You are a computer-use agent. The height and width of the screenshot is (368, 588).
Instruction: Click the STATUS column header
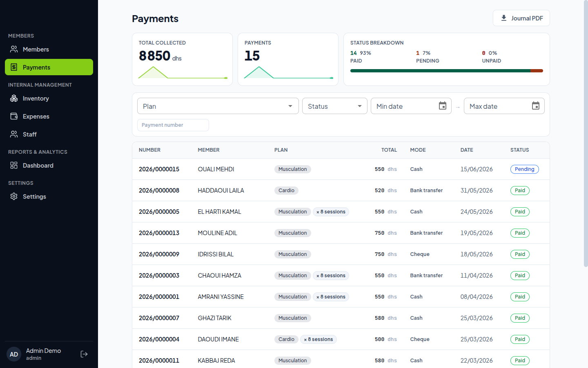519,150
